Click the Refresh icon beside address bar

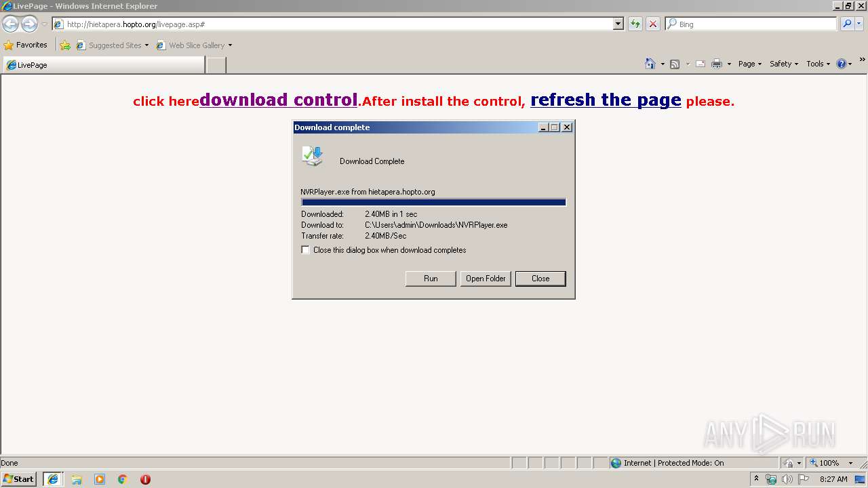(635, 24)
